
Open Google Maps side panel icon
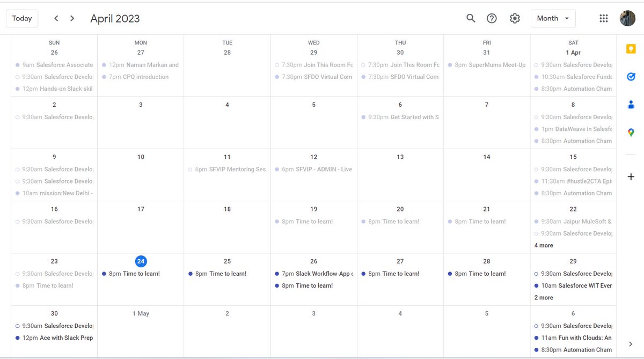pyautogui.click(x=631, y=133)
